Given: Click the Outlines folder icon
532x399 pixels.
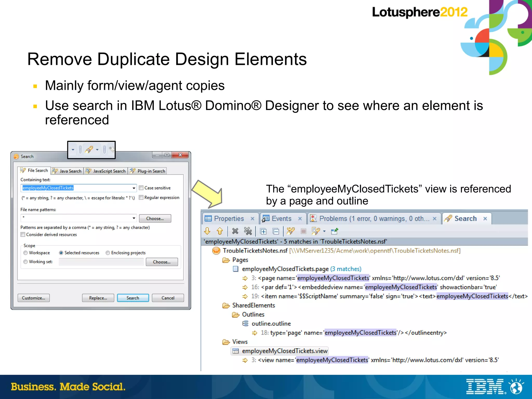Looking at the screenshot, I should tap(236, 315).
